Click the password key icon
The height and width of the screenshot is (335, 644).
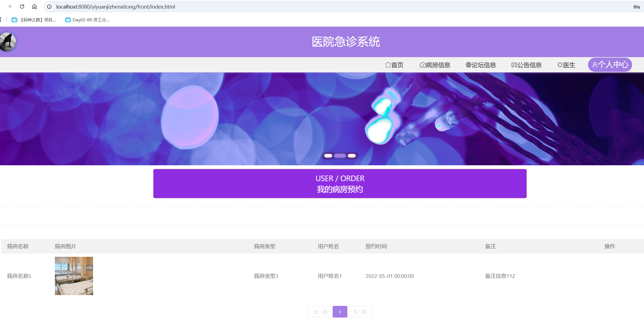(x=636, y=7)
